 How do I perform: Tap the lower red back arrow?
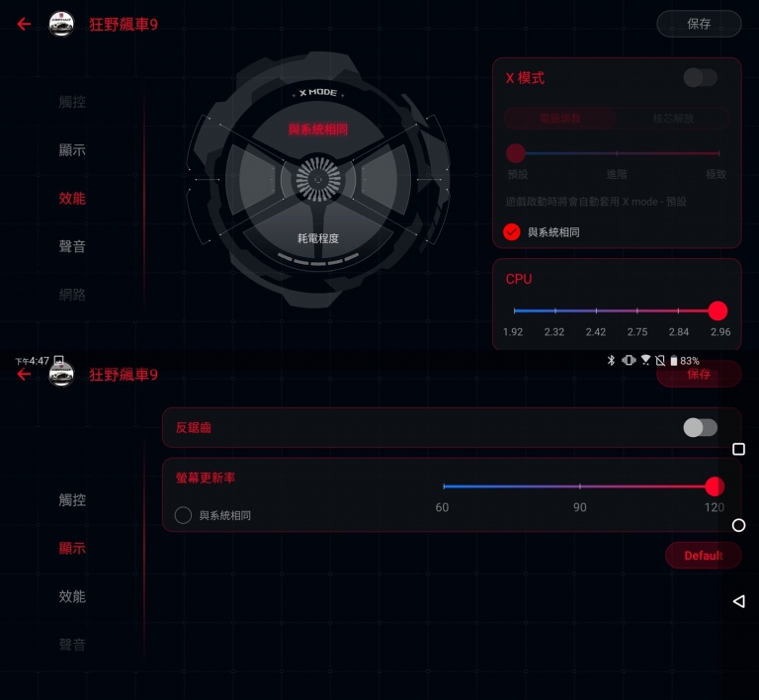click(24, 374)
